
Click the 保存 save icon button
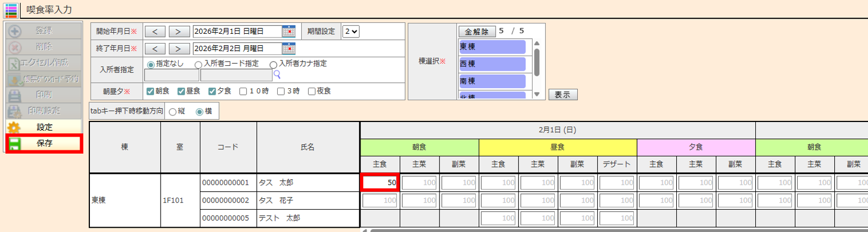(15, 143)
